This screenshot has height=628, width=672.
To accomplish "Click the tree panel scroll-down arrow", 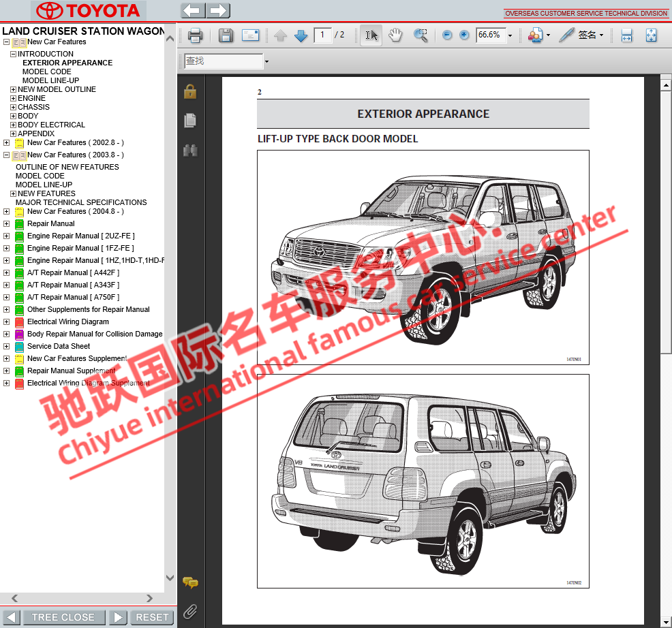I will point(170,578).
